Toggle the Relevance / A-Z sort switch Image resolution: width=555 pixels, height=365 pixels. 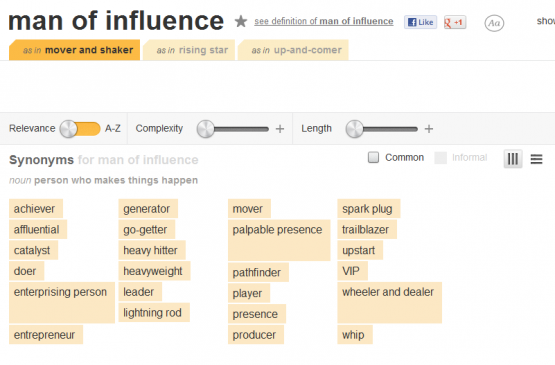tap(80, 129)
